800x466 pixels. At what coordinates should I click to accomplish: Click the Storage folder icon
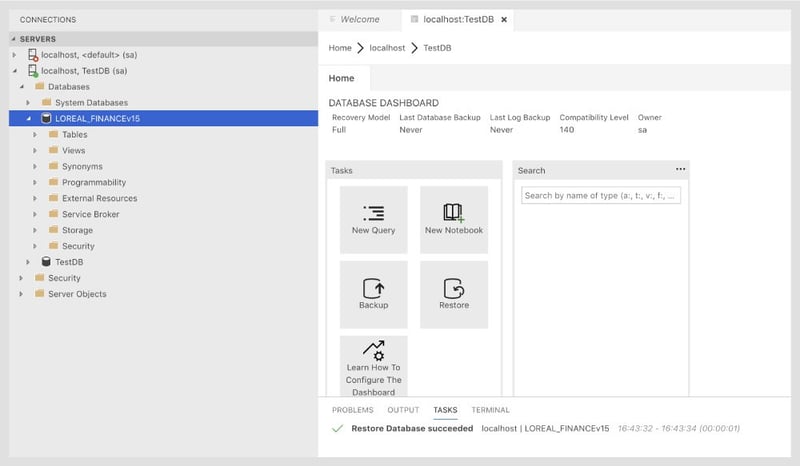point(53,230)
